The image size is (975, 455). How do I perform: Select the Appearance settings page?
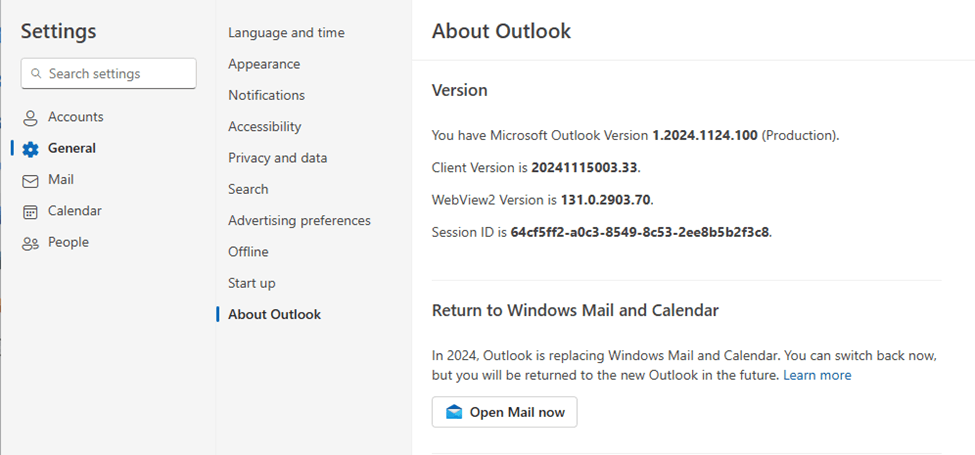point(264,64)
